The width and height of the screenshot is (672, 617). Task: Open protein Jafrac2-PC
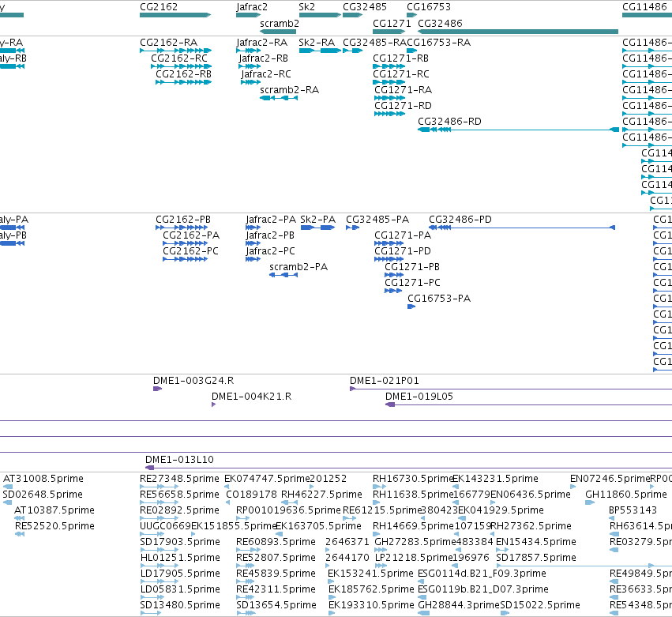click(253, 259)
